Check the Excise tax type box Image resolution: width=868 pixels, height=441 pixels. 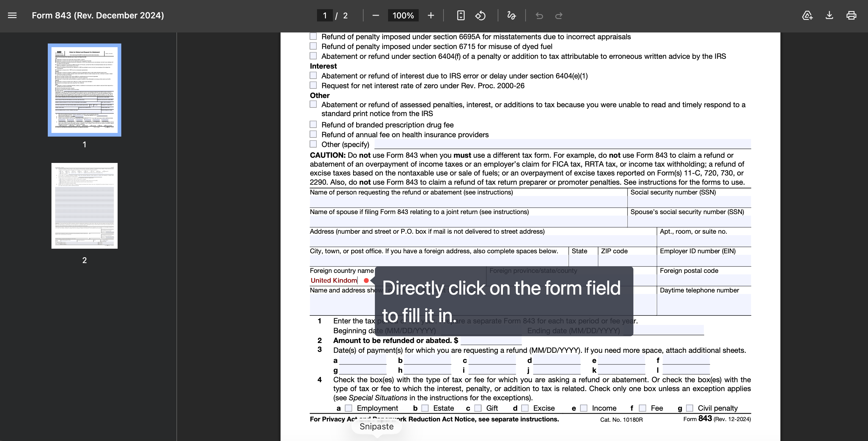click(x=525, y=408)
